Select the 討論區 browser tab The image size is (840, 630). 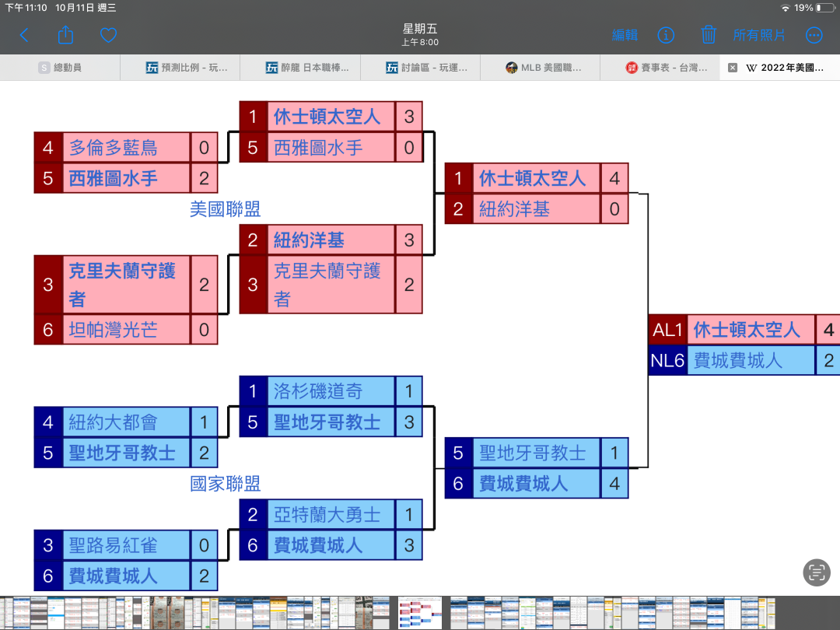click(x=420, y=68)
